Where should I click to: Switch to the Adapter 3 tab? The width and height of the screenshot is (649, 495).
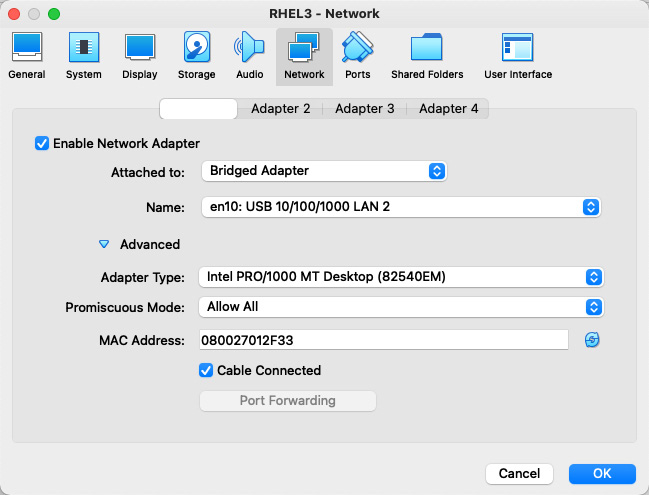(x=365, y=109)
